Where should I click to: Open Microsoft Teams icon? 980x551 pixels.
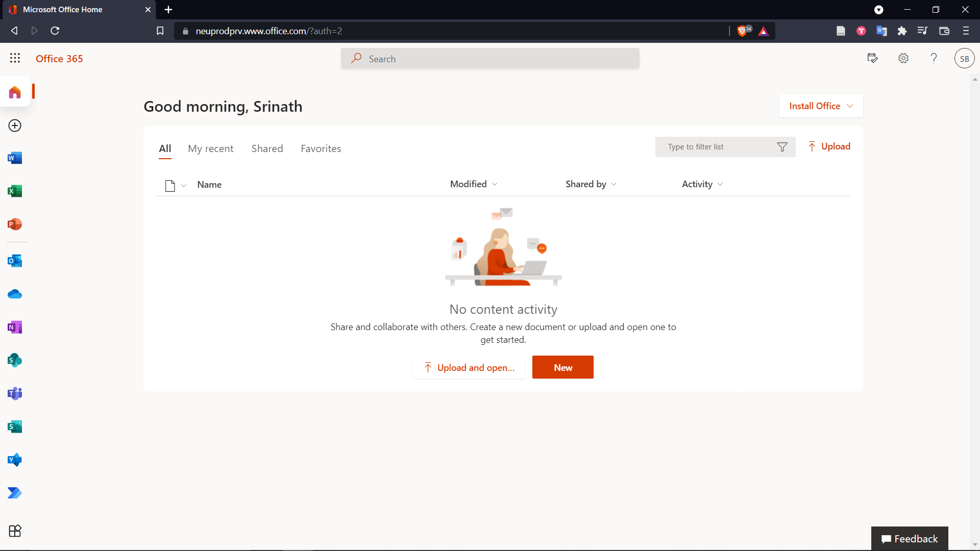pos(15,394)
